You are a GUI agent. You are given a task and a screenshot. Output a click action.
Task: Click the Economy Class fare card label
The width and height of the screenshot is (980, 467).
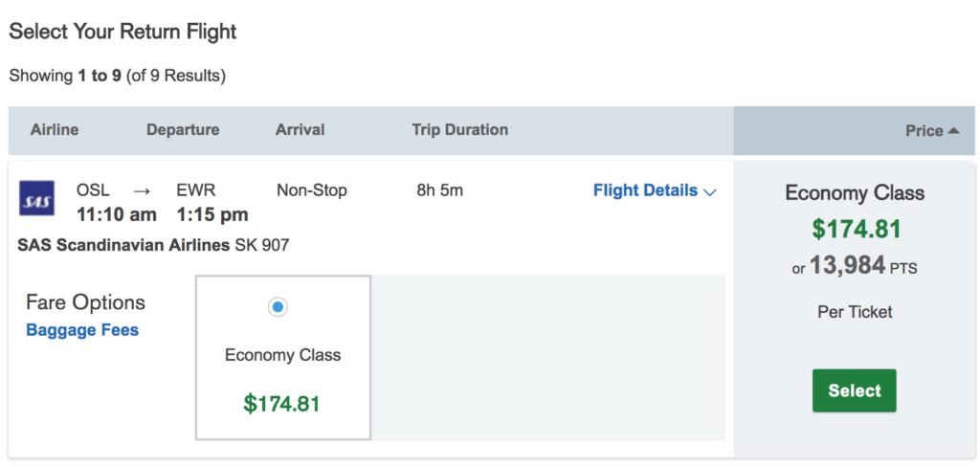(x=282, y=355)
